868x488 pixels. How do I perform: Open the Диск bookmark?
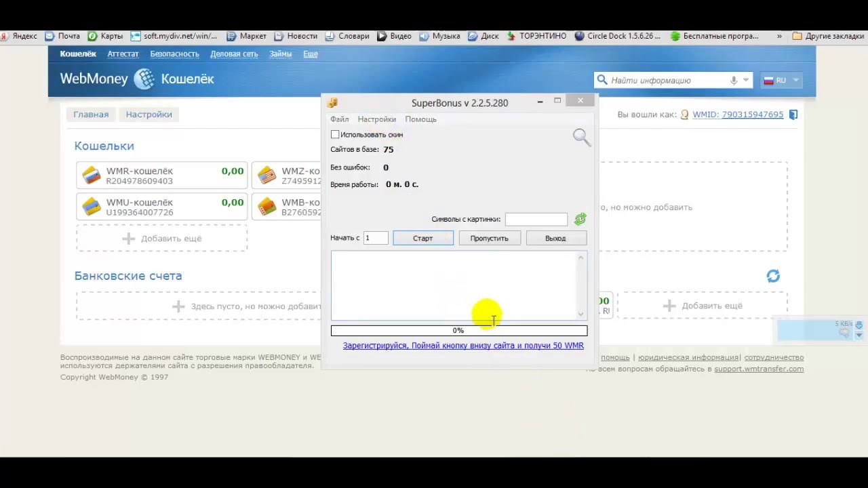tap(484, 36)
